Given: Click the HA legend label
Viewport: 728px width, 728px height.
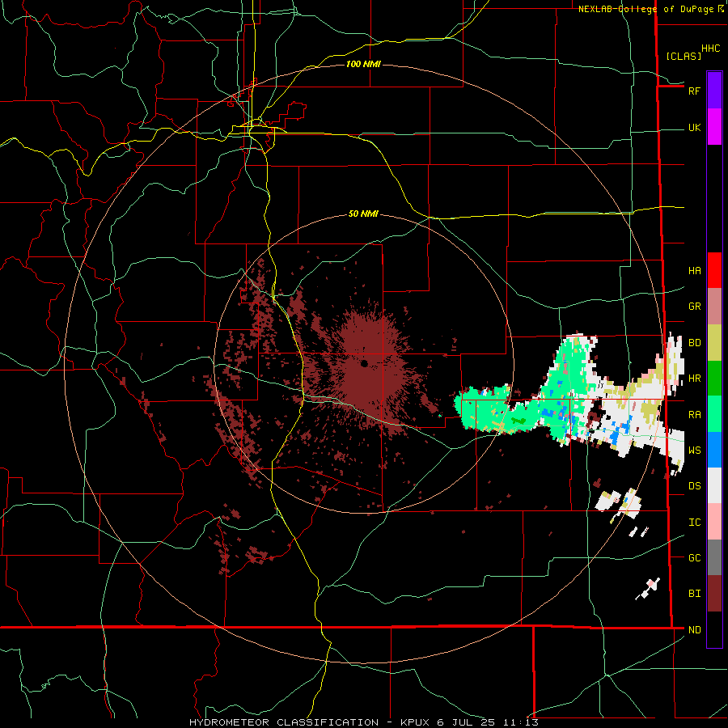Looking at the screenshot, I should tap(694, 270).
